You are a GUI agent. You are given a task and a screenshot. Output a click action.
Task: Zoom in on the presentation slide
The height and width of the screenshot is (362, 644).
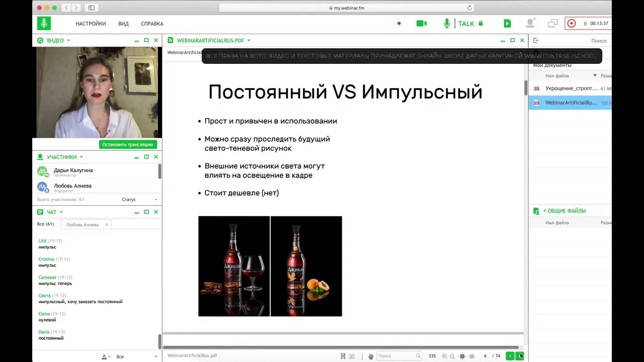click(444, 356)
